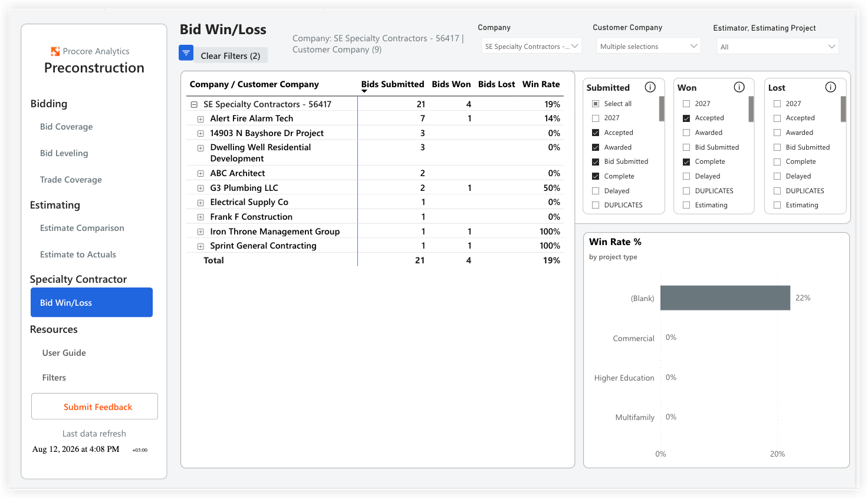This screenshot has width=868, height=499.
Task: Click the Total row label
Action: point(213,260)
